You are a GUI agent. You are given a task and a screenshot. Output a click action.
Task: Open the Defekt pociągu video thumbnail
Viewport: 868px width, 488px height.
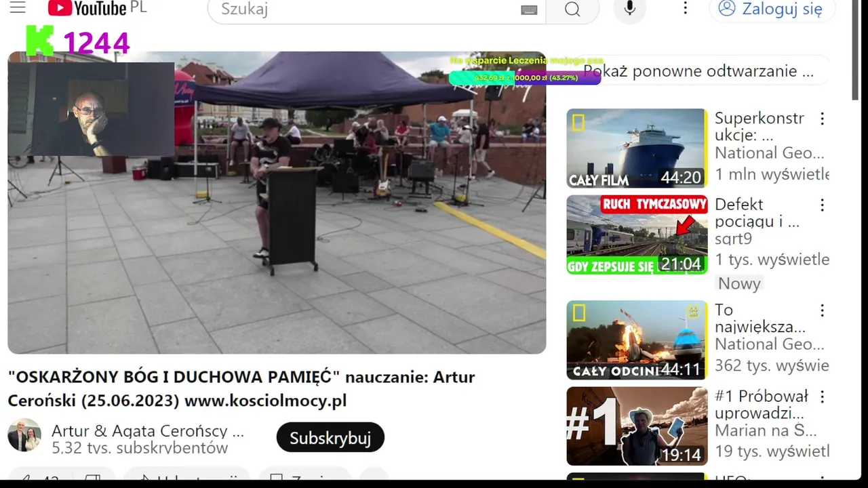click(637, 235)
